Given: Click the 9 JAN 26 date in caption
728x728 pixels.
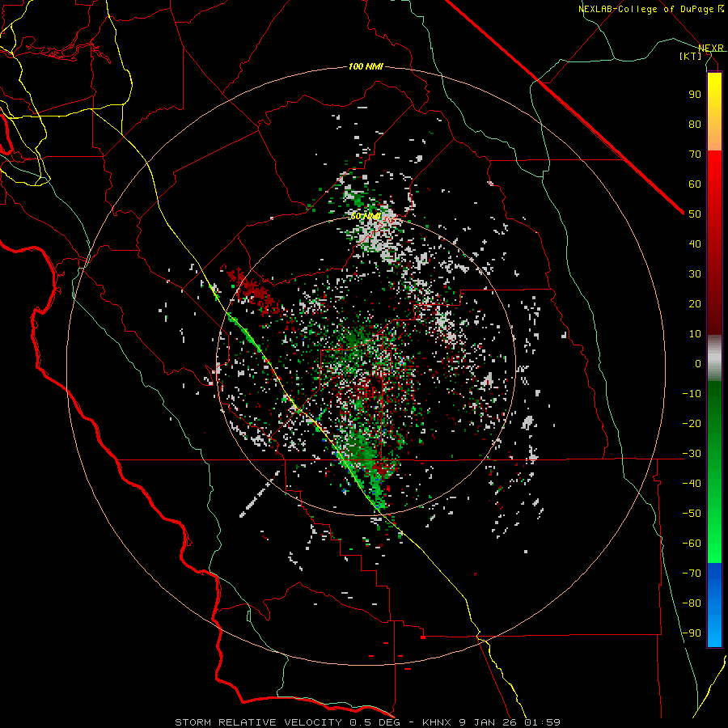Looking at the screenshot, I should 488,722.
